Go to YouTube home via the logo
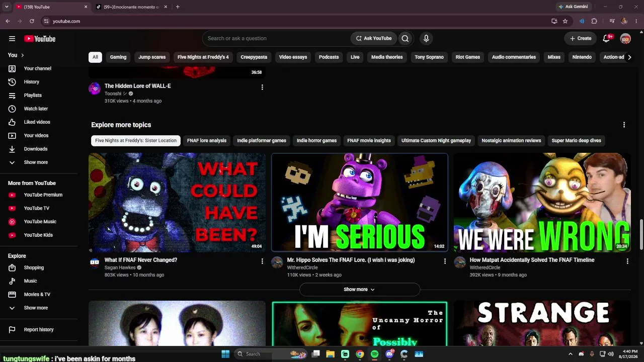 tap(40, 39)
